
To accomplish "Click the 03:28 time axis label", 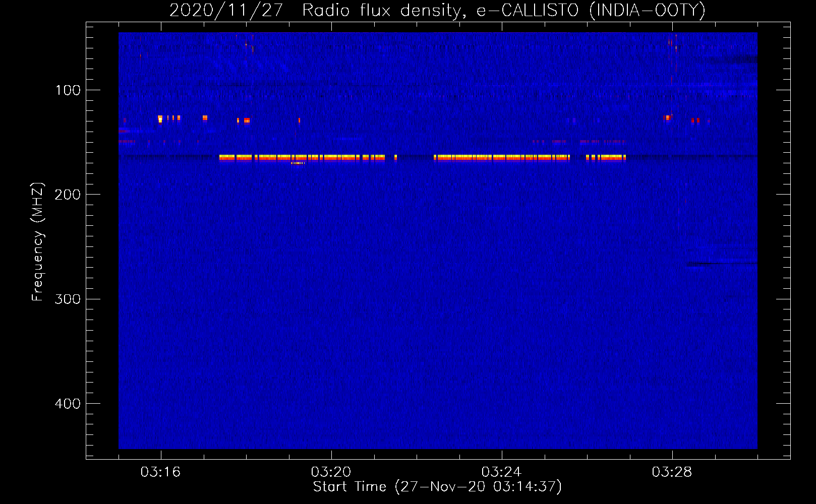I will point(672,472).
